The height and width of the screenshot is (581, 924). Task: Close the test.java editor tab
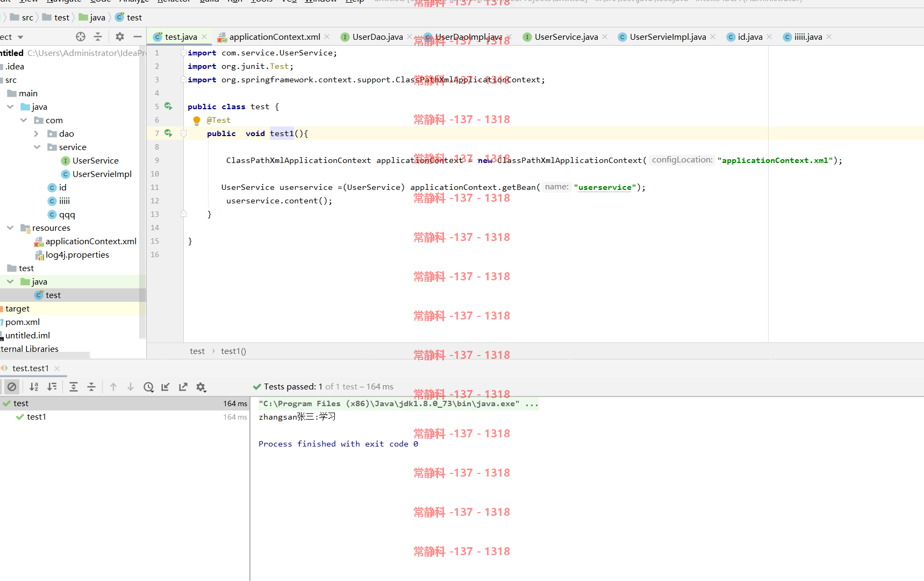tap(204, 37)
